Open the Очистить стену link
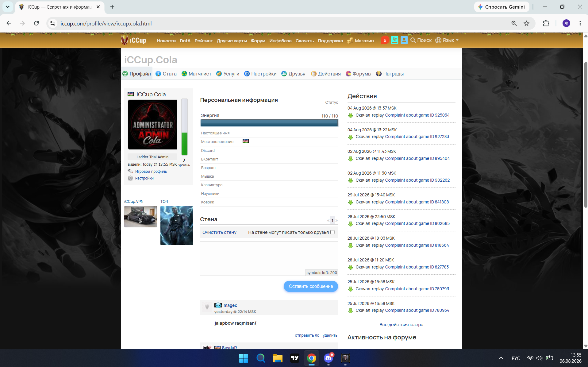 pos(219,232)
